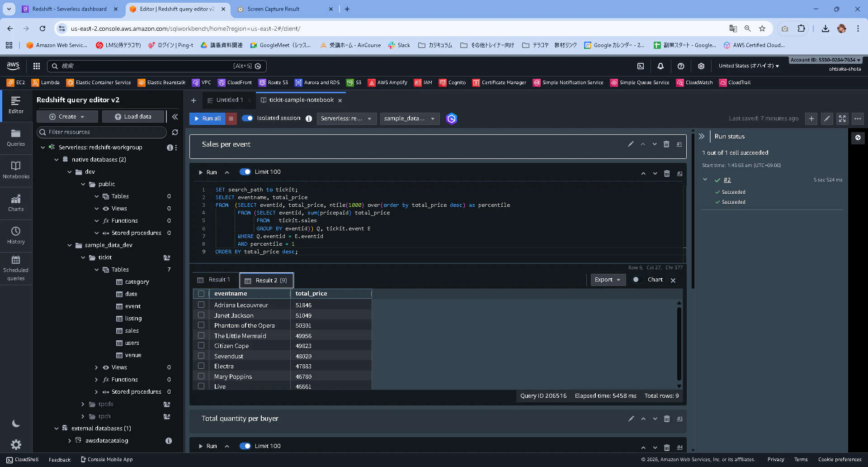The width and height of the screenshot is (868, 467).
Task: Click the results vertical scrollbar
Action: pos(679,344)
